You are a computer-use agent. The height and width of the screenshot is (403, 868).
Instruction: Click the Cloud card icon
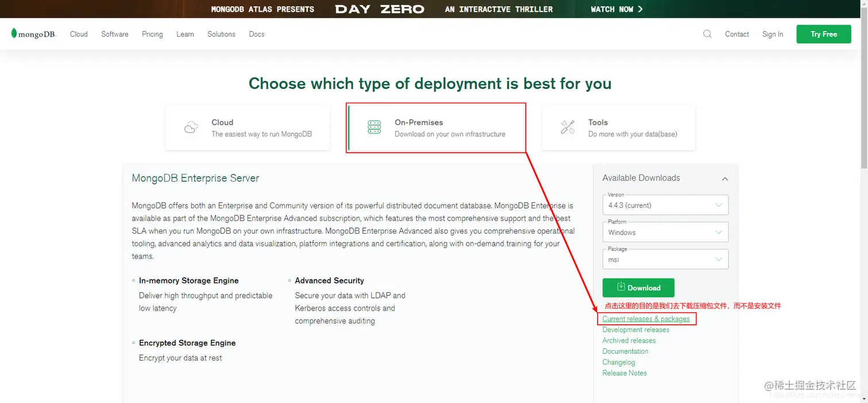pyautogui.click(x=191, y=127)
